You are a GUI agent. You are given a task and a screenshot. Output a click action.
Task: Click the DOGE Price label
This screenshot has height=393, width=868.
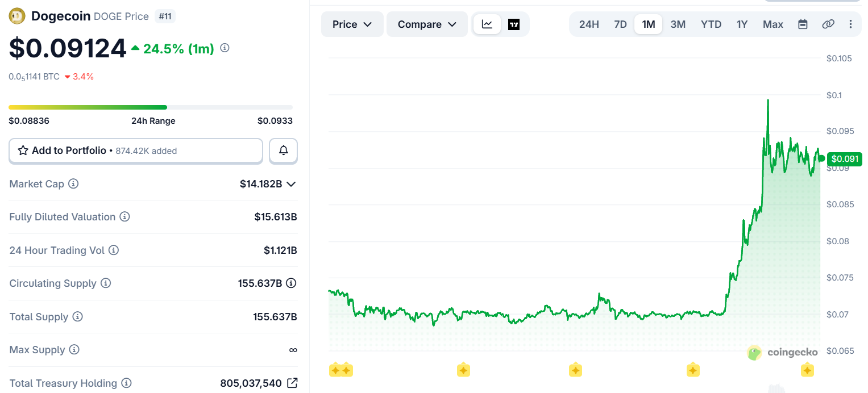click(122, 16)
